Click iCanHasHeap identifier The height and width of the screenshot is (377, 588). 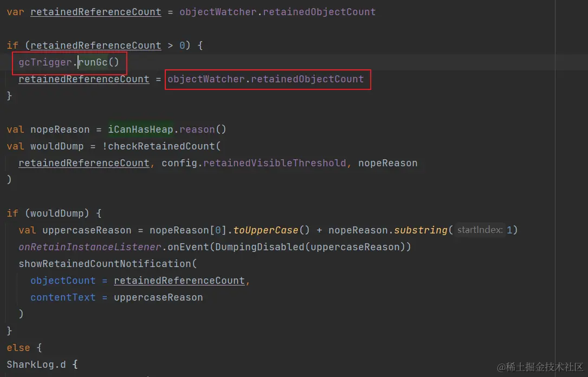click(x=140, y=129)
